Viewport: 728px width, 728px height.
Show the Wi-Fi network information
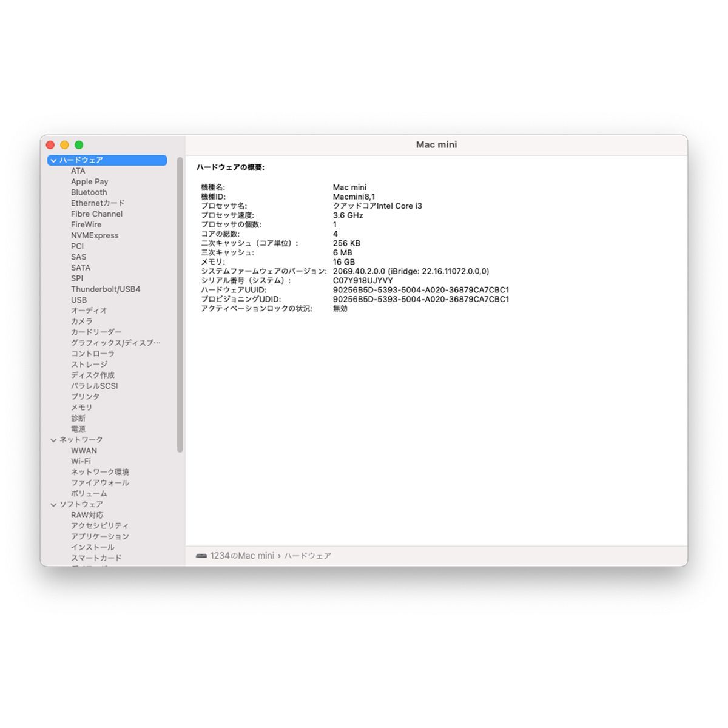tap(81, 462)
